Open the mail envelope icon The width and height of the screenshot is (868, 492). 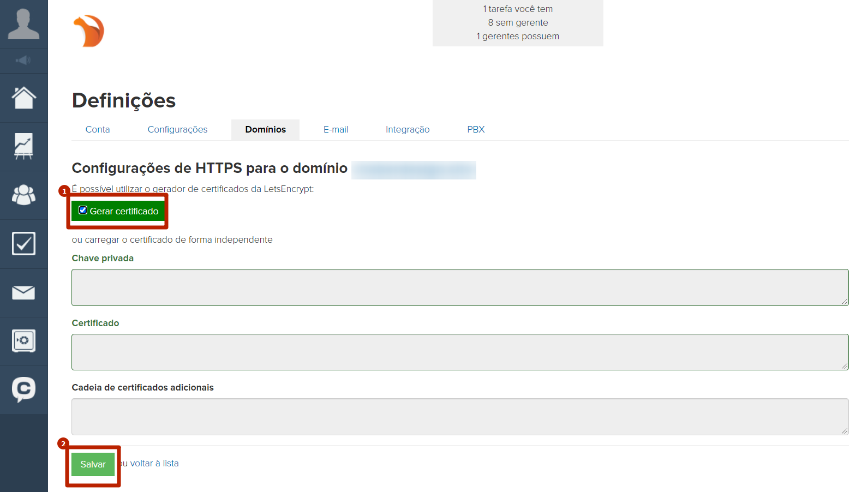point(23,293)
